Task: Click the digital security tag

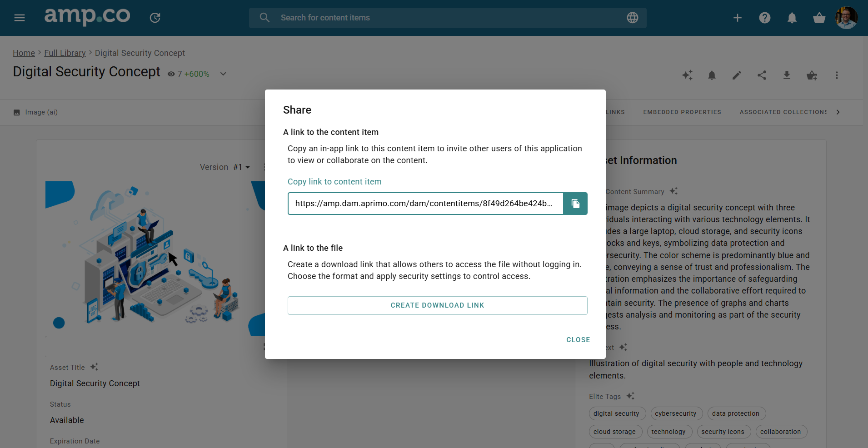Action: (617, 413)
